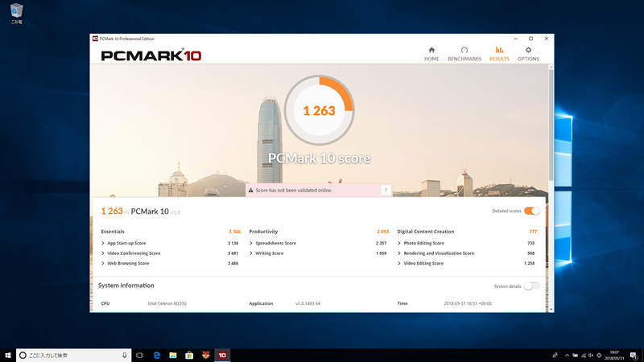Screen dimensions: 644x362
Task: Click the taskbar search box
Action: point(73,355)
